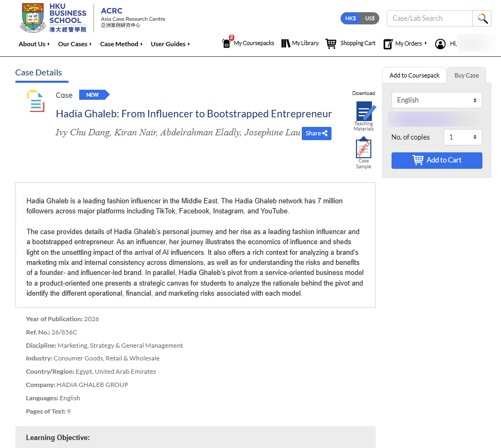The height and width of the screenshot is (448, 501).
Task: Select the Add to Coursepack tab
Action: pos(414,75)
